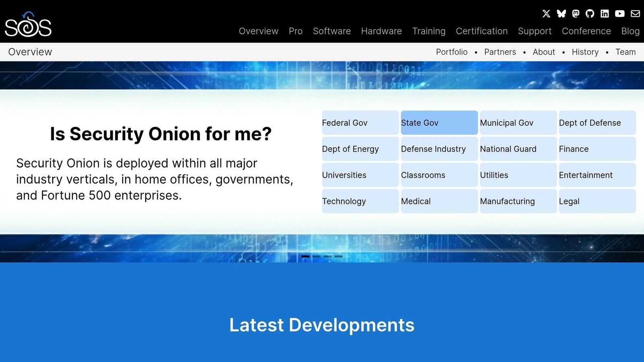Viewport: 644px width, 362px height.
Task: Select the Entertainment tile
Action: point(597,175)
